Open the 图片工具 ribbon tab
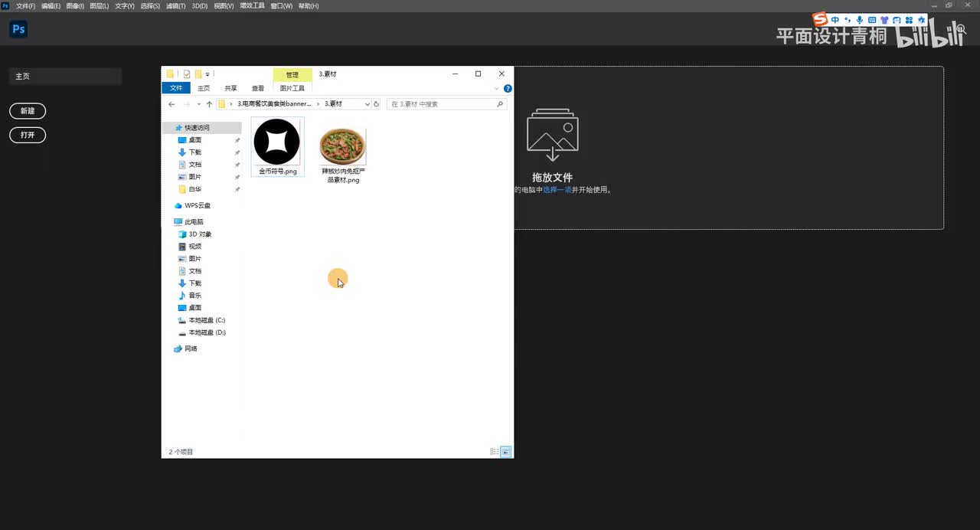 point(292,88)
